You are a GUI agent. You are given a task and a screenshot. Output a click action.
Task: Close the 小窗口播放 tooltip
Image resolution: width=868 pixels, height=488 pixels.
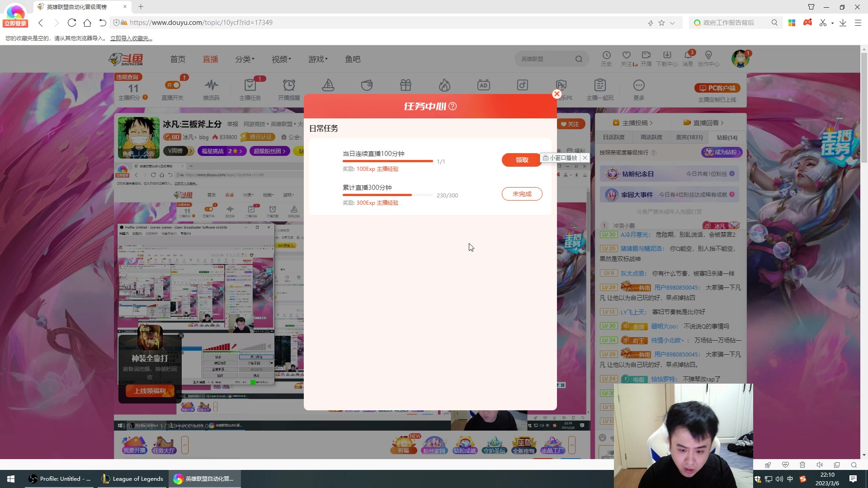pyautogui.click(x=585, y=158)
